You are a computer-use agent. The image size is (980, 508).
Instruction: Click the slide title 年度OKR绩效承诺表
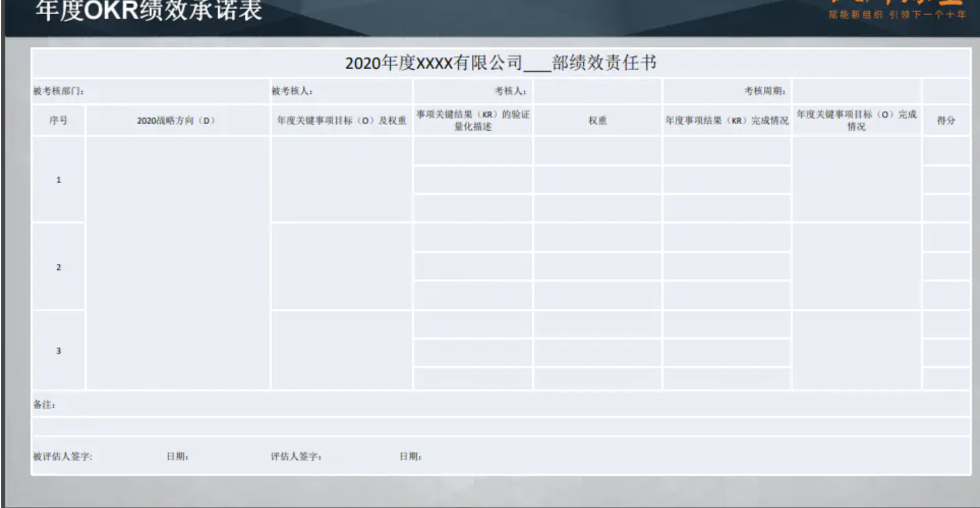click(149, 10)
